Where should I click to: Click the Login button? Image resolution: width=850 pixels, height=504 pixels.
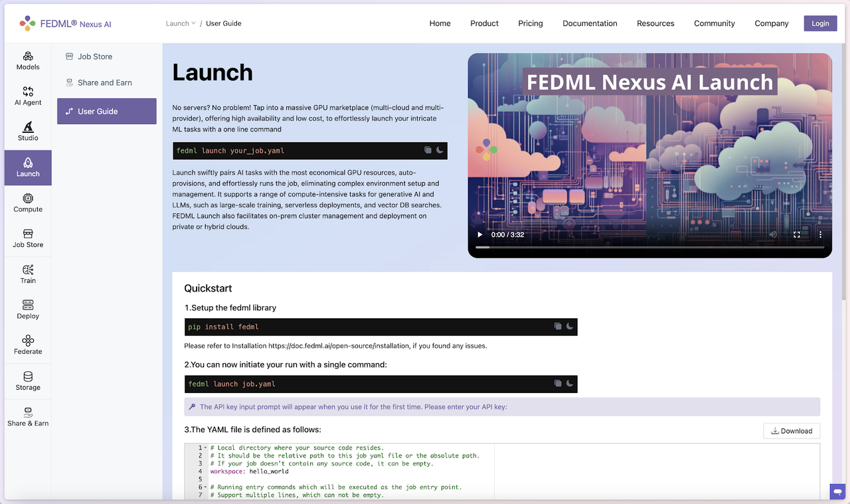(820, 23)
